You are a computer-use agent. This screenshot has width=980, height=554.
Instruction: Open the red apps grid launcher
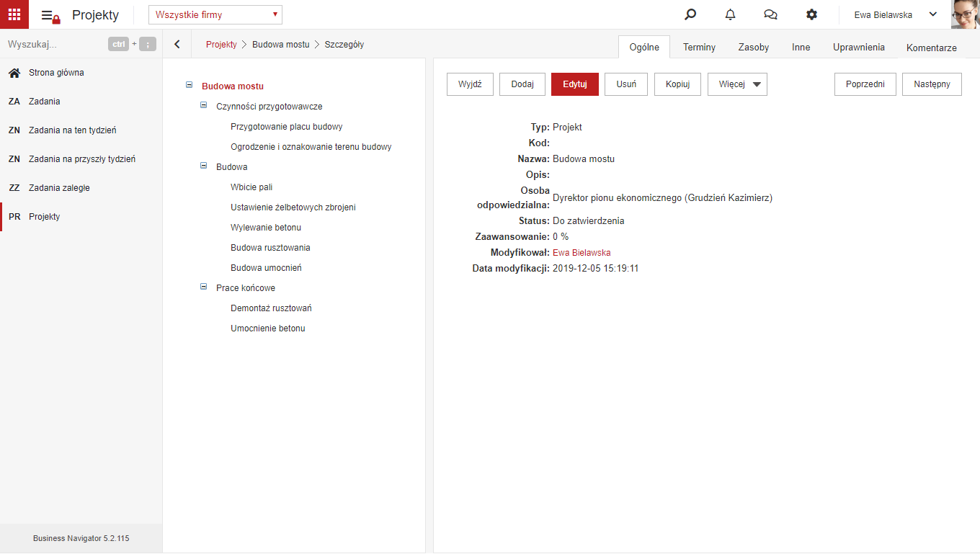coord(14,14)
